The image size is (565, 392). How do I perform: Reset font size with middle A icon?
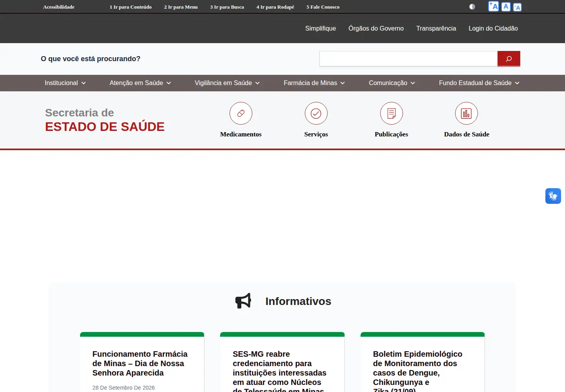(x=506, y=7)
